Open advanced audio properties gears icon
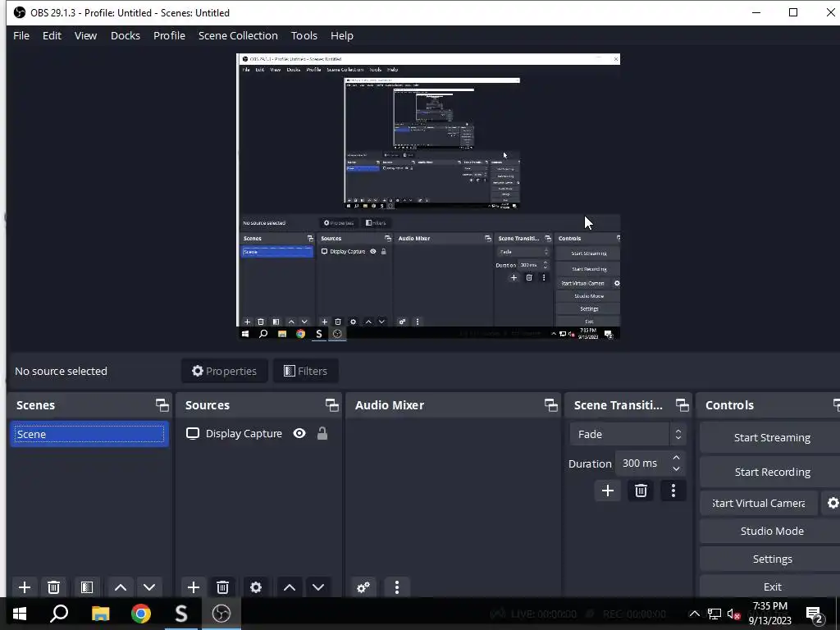Image resolution: width=840 pixels, height=630 pixels. 363,587
